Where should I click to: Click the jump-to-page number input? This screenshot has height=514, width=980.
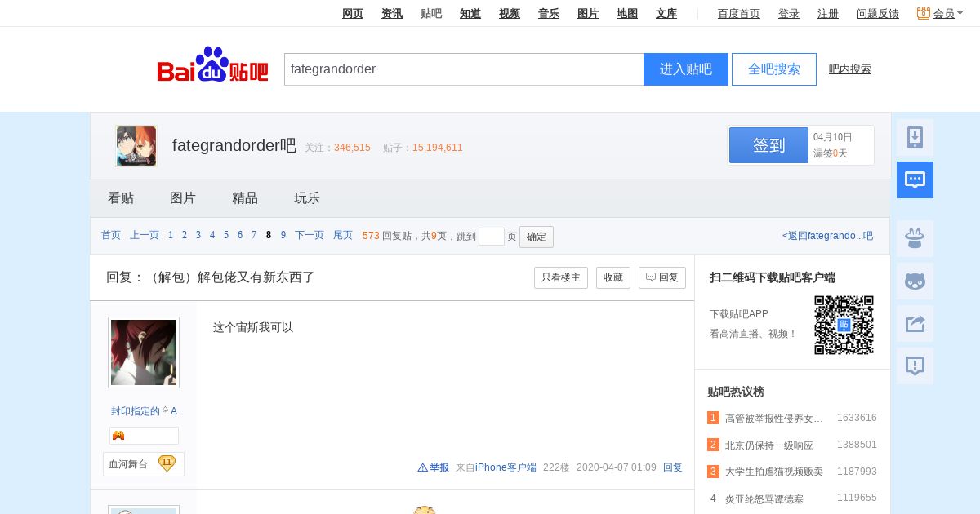[x=492, y=237]
